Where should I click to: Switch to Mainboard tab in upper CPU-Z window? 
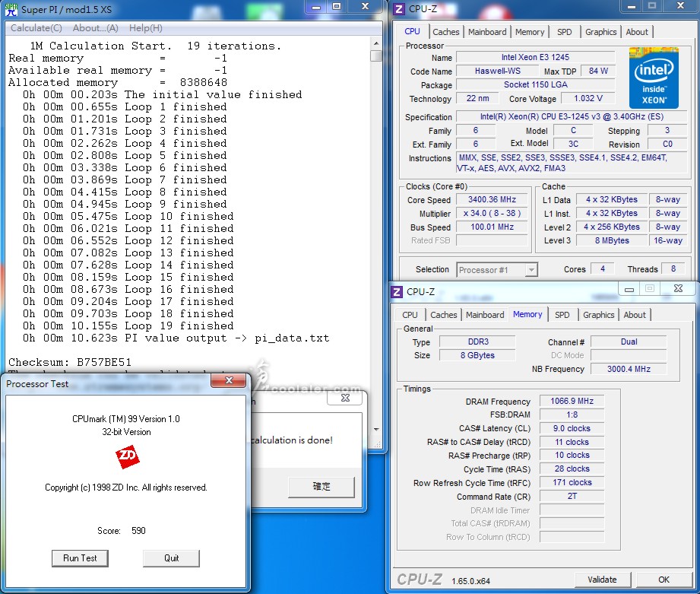(487, 32)
